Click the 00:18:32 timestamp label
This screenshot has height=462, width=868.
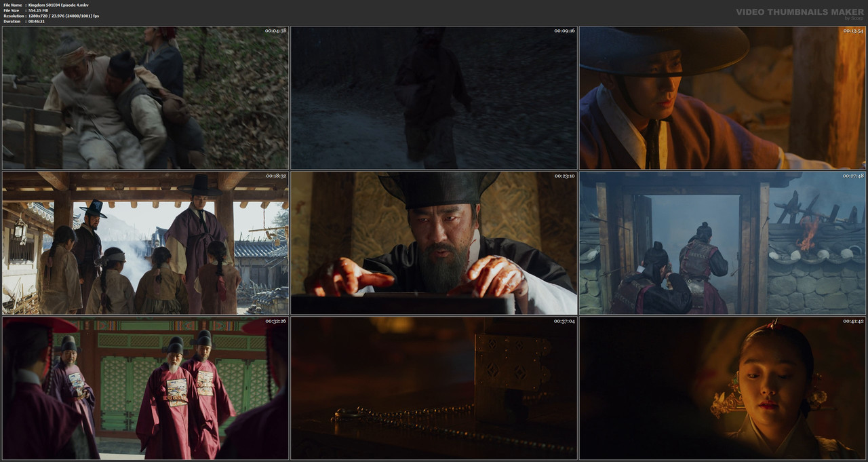[275, 176]
